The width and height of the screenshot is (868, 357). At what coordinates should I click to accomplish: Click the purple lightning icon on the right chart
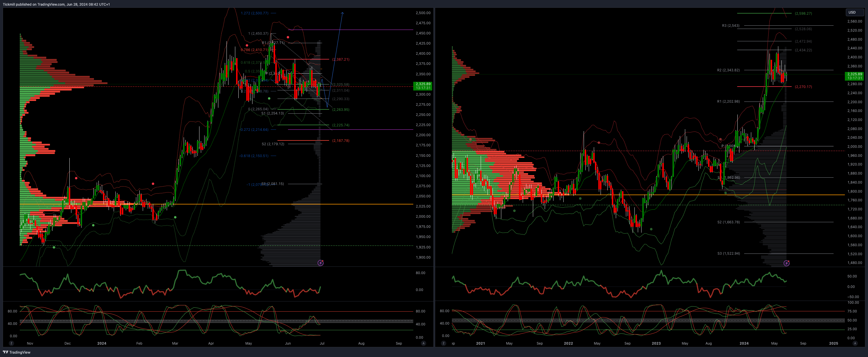pos(786,263)
